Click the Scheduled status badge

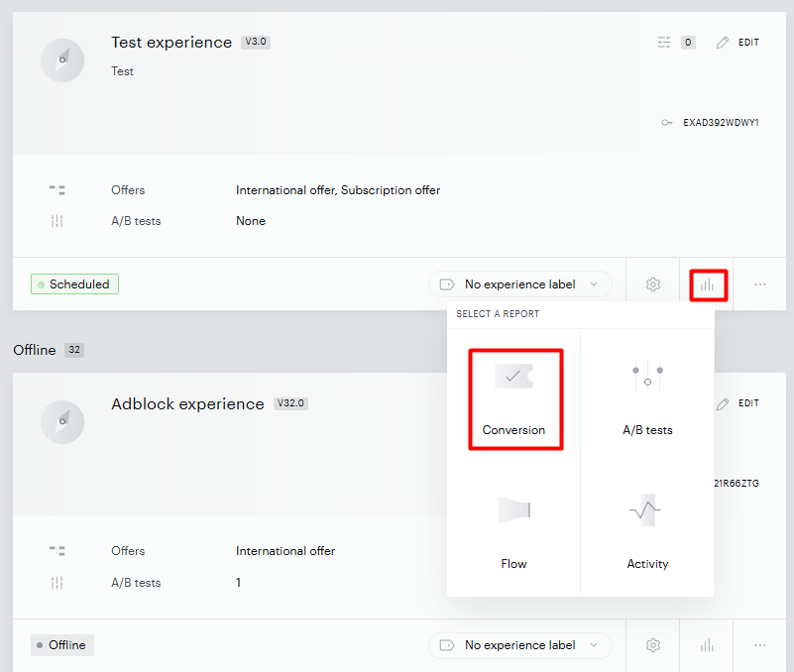coord(75,284)
